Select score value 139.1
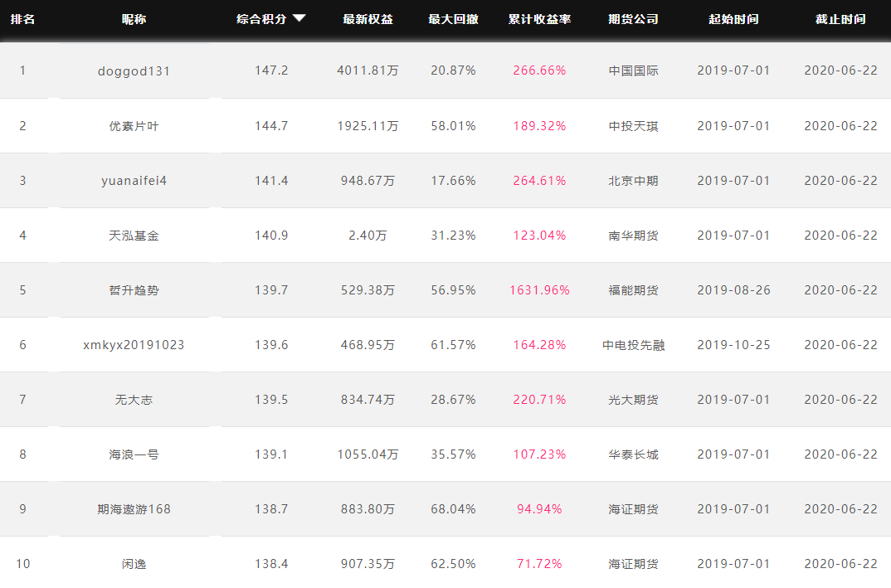The image size is (891, 588). [271, 454]
